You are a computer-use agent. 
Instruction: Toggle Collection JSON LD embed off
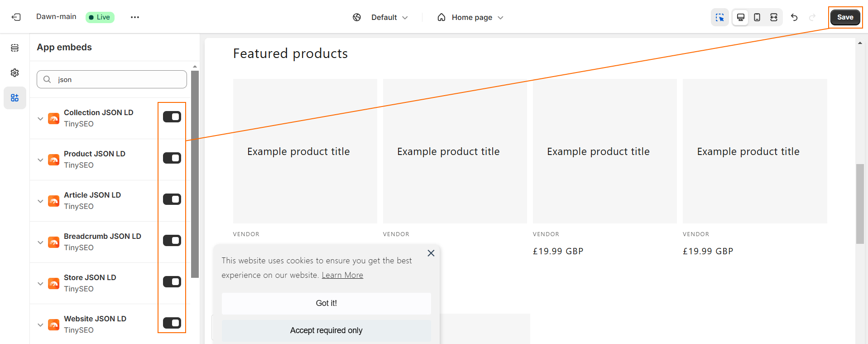[x=172, y=117]
